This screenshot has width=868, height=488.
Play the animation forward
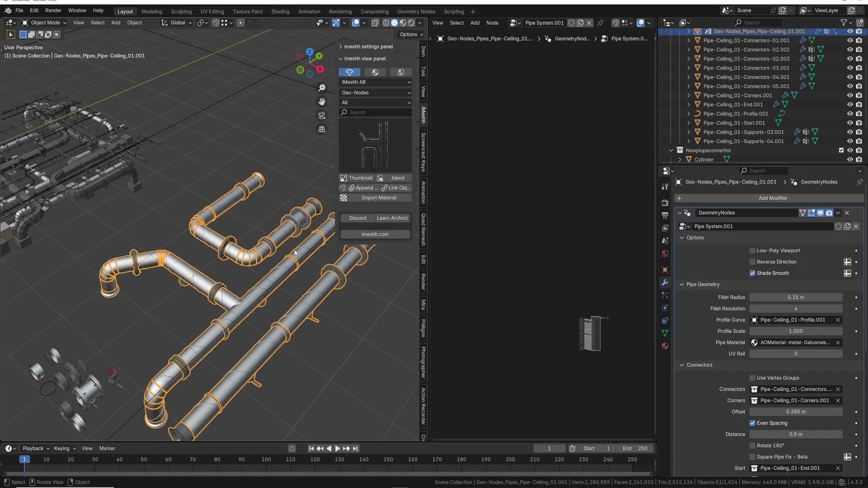(337, 448)
